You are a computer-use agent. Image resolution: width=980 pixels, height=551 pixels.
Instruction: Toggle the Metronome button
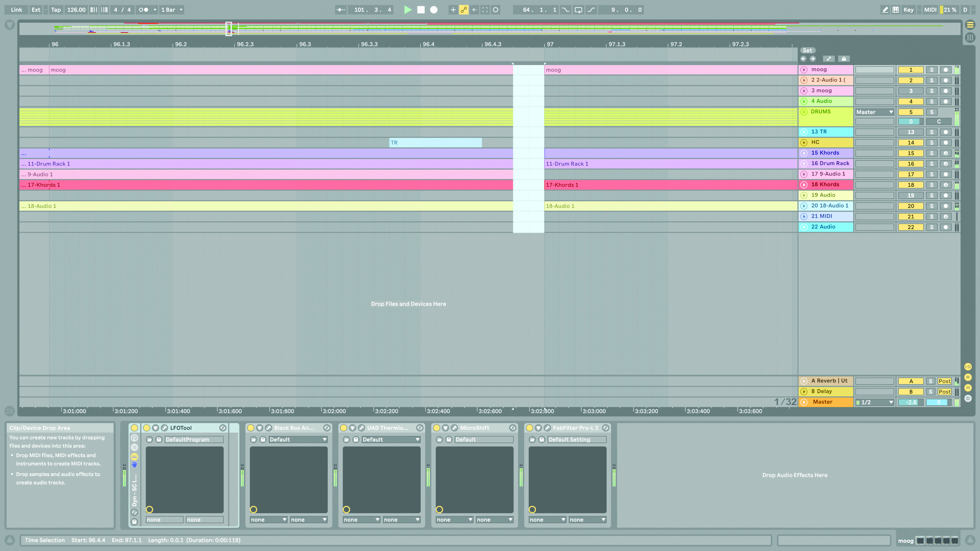click(143, 10)
